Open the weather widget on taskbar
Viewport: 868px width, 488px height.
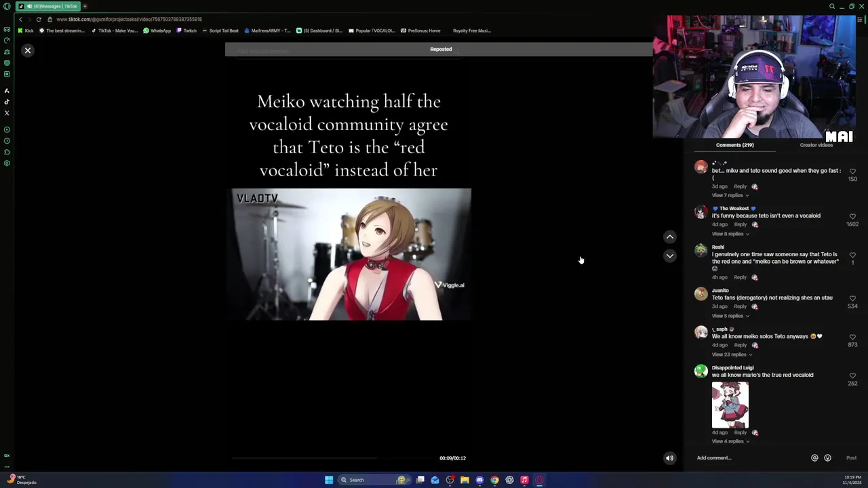(20, 480)
